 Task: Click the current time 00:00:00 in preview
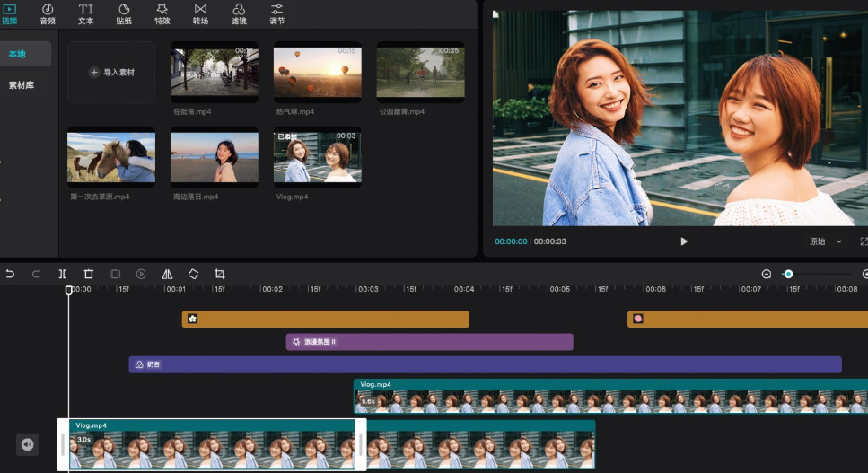coord(511,241)
